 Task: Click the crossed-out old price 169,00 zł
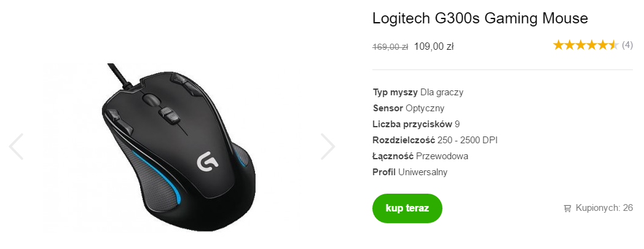[x=390, y=47]
